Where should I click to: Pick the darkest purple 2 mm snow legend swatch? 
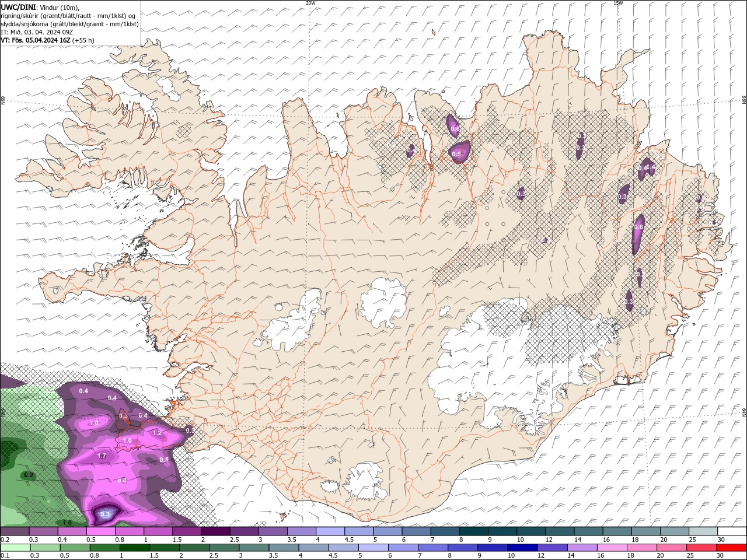215,531
